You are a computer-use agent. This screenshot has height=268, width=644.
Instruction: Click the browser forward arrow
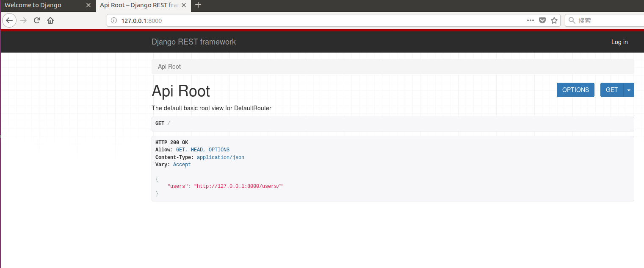pos(23,20)
